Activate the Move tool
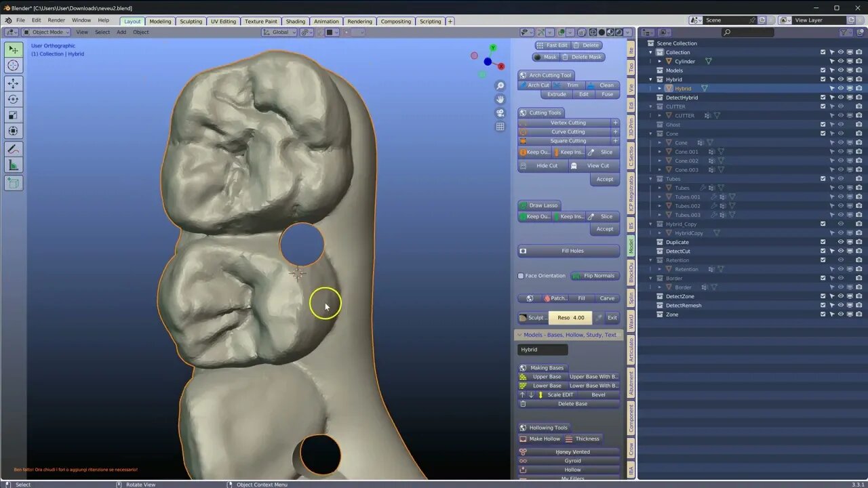This screenshot has height=488, width=868. coord(13,83)
